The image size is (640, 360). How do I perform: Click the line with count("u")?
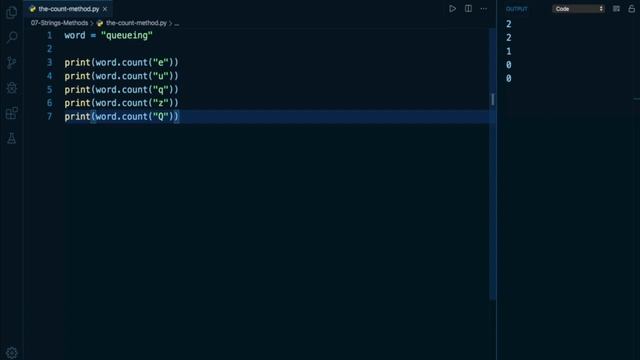click(121, 76)
